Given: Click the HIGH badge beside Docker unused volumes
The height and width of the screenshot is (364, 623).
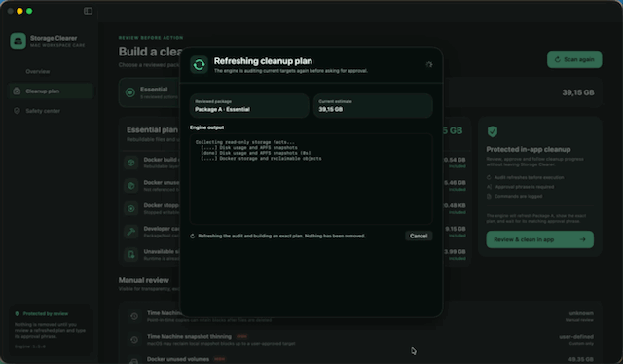Looking at the screenshot, I should 219,359.
